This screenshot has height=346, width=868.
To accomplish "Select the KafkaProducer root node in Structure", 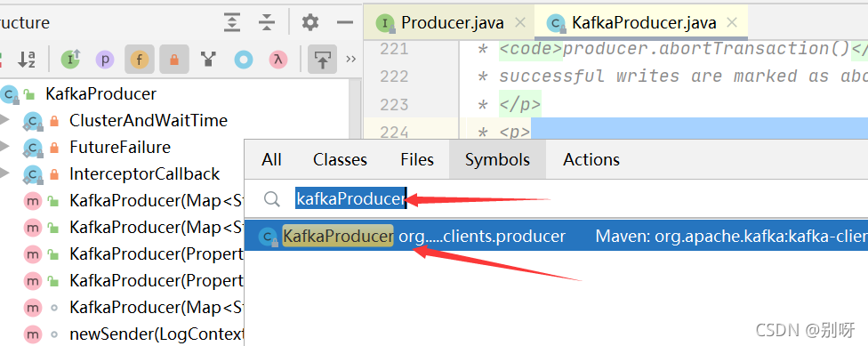I will pos(100,93).
